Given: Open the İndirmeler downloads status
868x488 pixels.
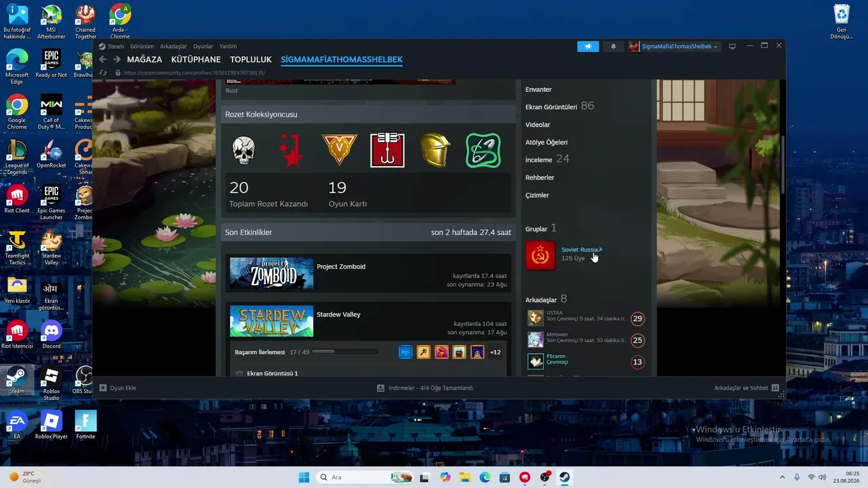Looking at the screenshot, I should point(425,388).
